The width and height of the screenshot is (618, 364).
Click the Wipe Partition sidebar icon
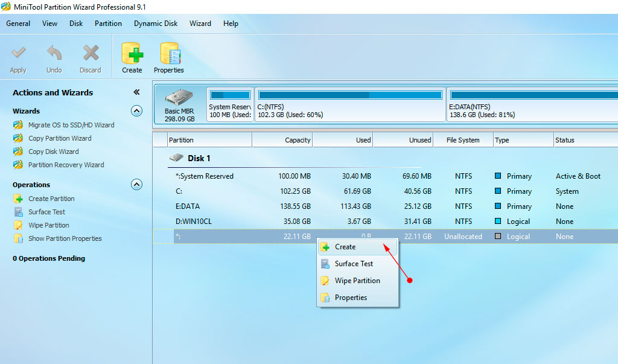click(x=18, y=225)
